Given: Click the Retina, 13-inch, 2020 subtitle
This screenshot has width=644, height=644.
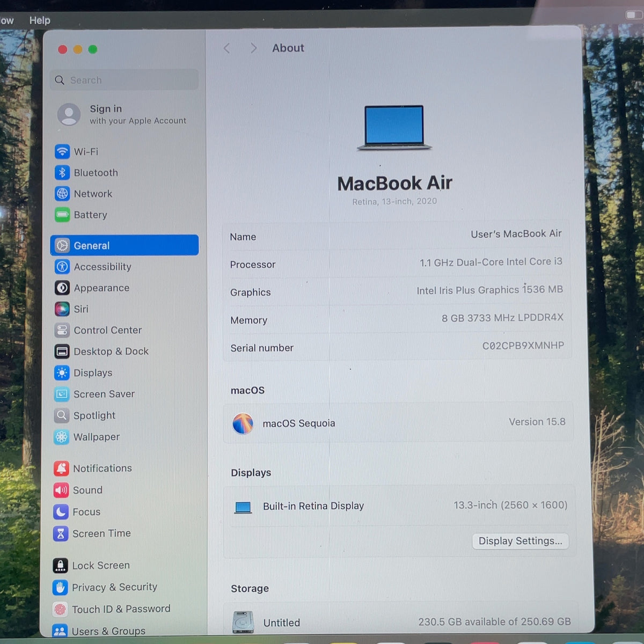Looking at the screenshot, I should (394, 201).
